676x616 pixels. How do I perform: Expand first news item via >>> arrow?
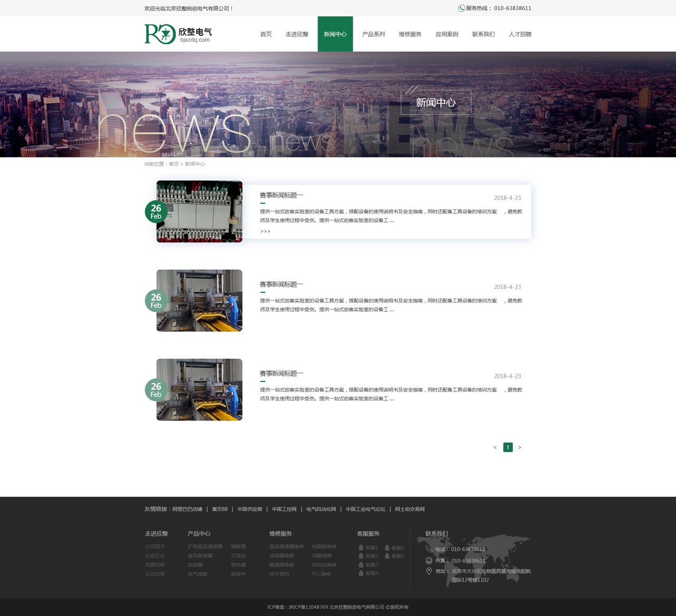point(265,231)
